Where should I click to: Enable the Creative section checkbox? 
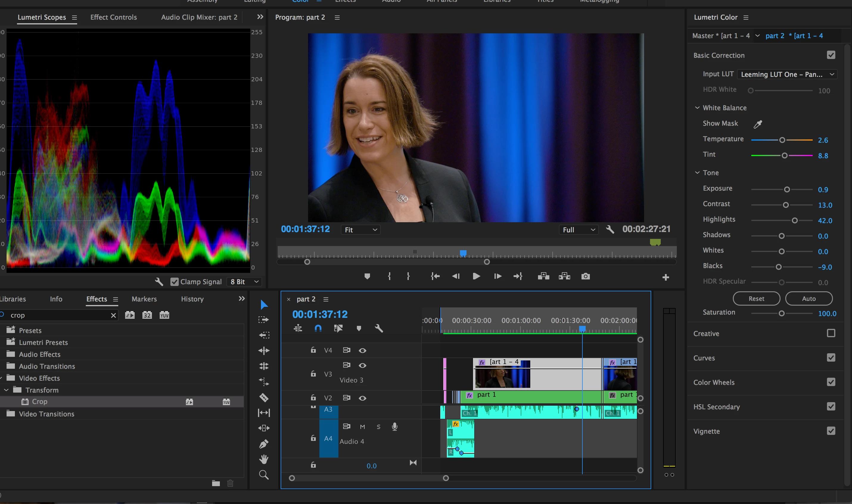point(831,333)
